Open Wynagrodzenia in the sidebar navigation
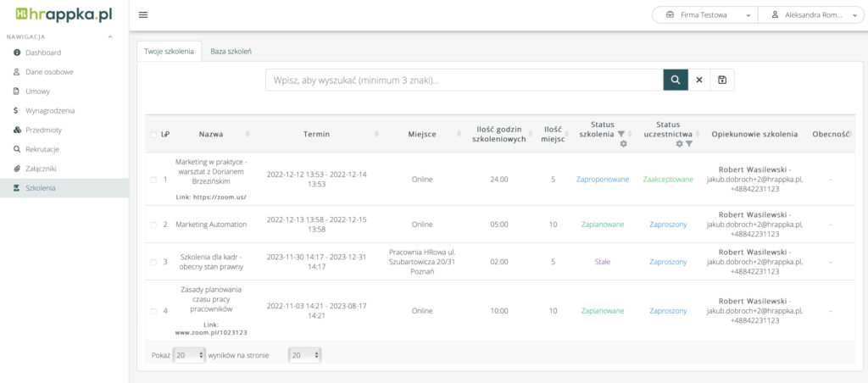 click(x=50, y=110)
